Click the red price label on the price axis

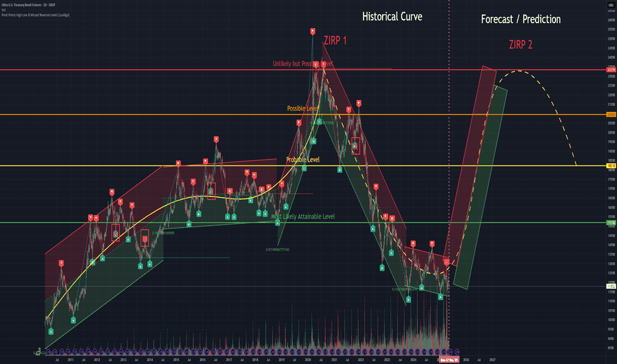[611, 69]
